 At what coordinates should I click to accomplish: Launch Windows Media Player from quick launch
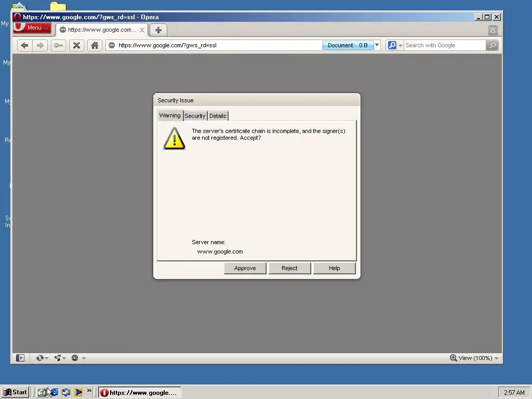coord(78,393)
